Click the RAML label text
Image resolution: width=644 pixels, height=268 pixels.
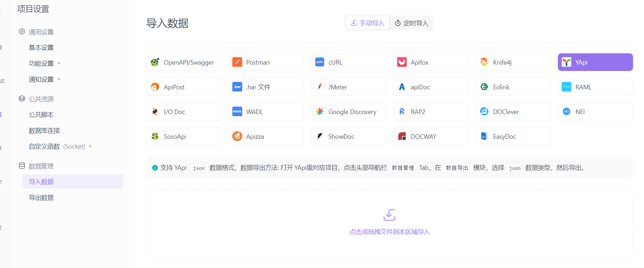point(583,87)
